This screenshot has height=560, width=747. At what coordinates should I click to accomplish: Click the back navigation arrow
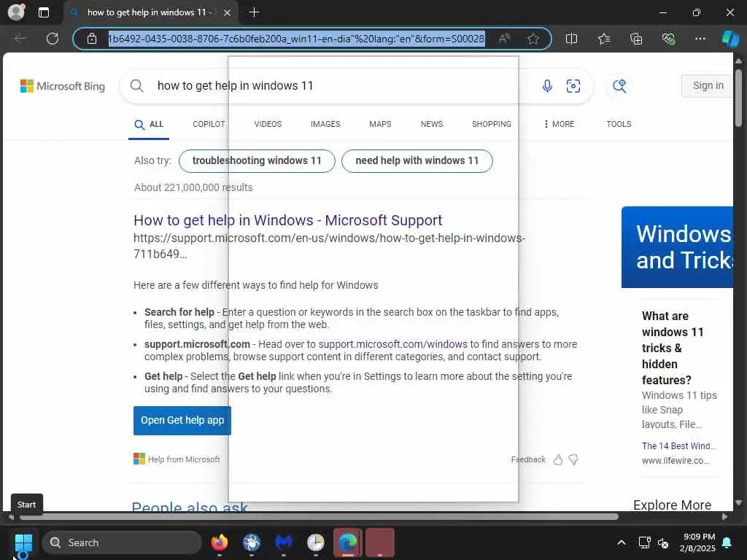pos(20,39)
